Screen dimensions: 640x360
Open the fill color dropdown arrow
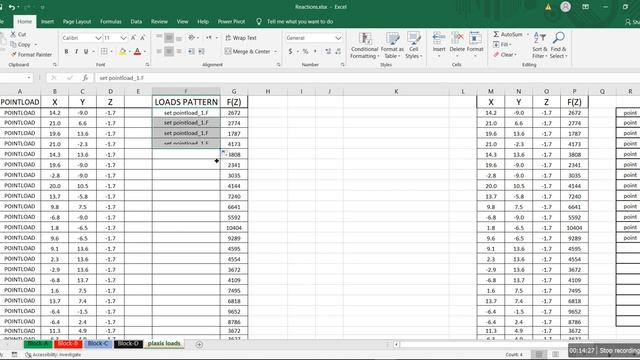click(x=129, y=52)
